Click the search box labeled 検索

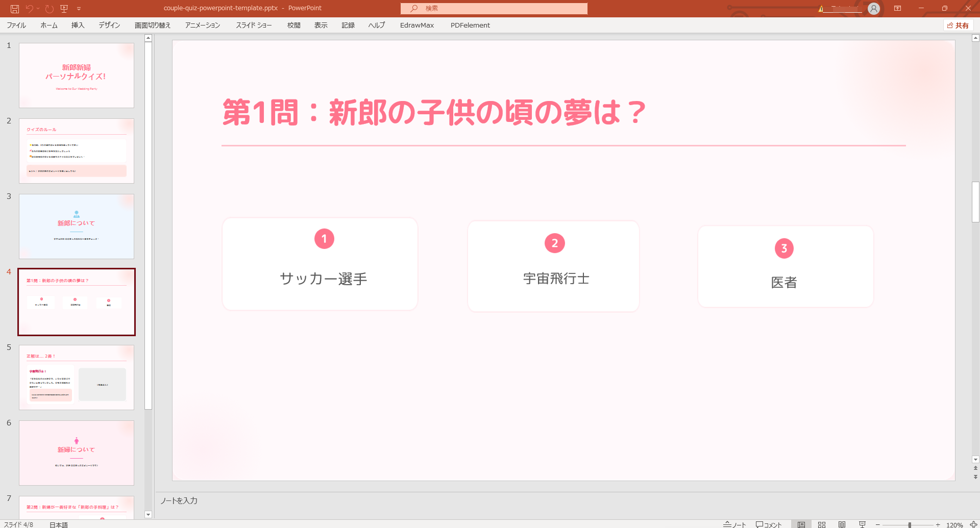494,9
